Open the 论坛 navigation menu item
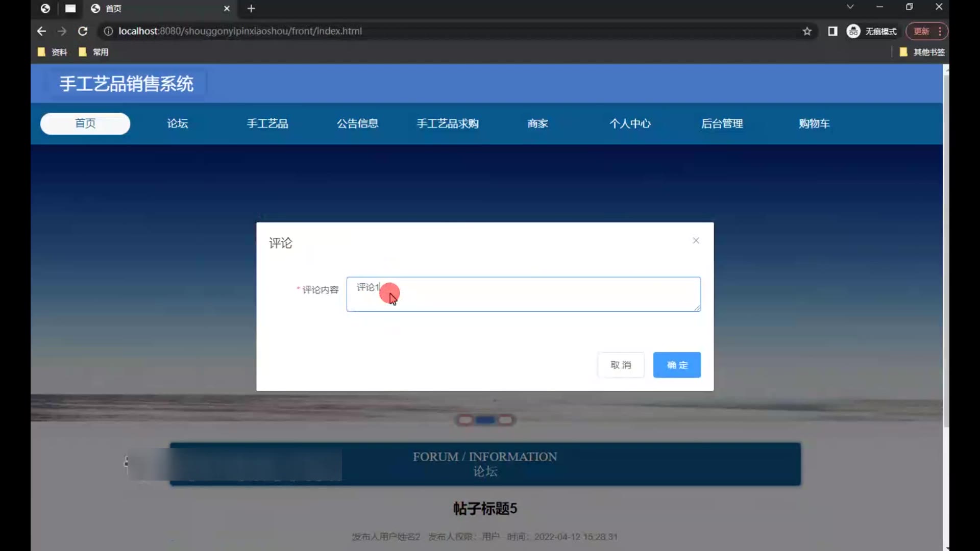The height and width of the screenshot is (551, 980). [x=177, y=123]
